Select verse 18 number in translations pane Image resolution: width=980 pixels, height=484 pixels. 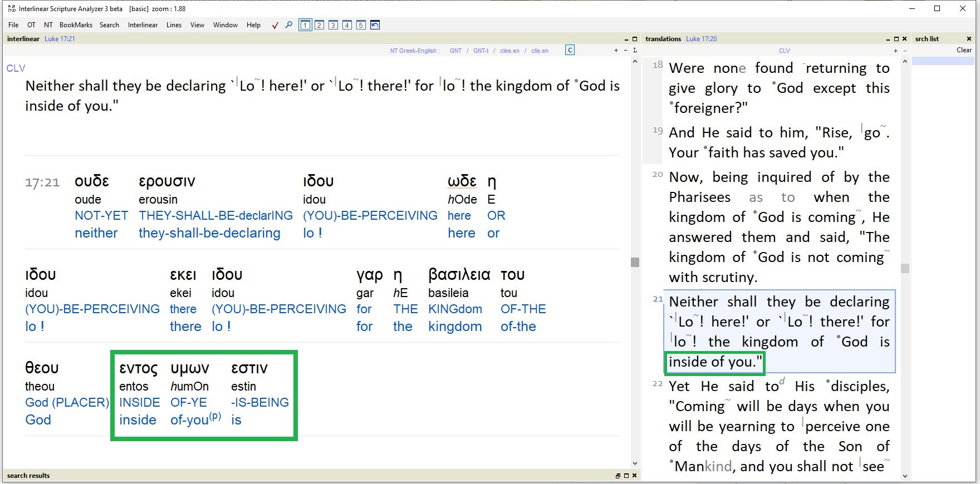658,65
